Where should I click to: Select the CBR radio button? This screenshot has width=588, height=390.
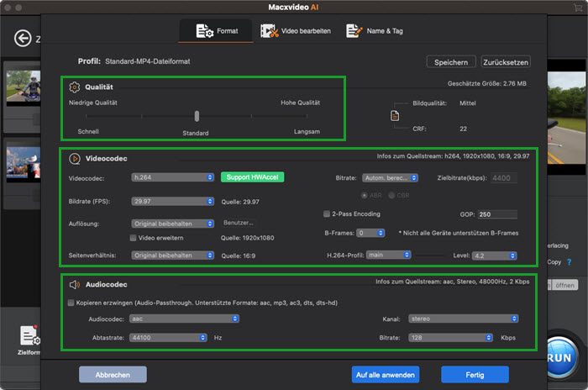391,195
